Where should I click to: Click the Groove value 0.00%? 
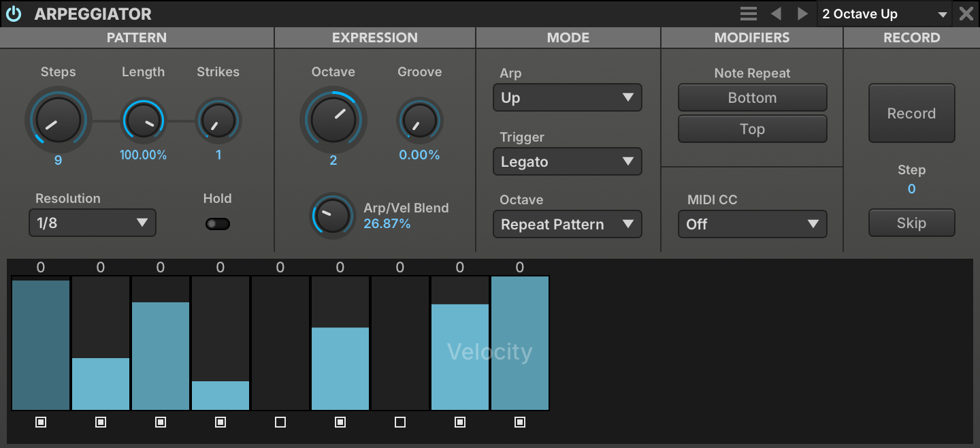click(x=419, y=155)
